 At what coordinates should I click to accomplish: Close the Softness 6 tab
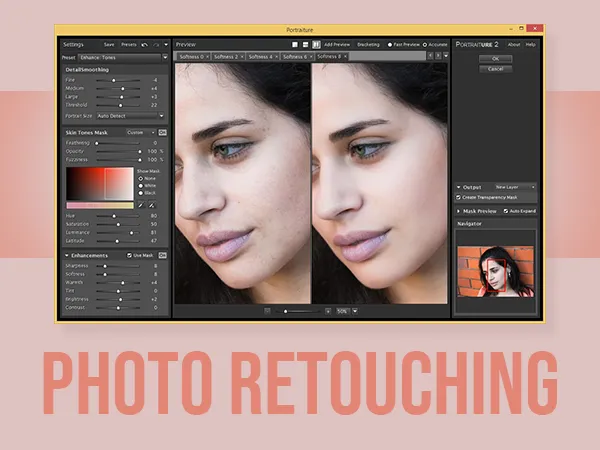pyautogui.click(x=311, y=57)
